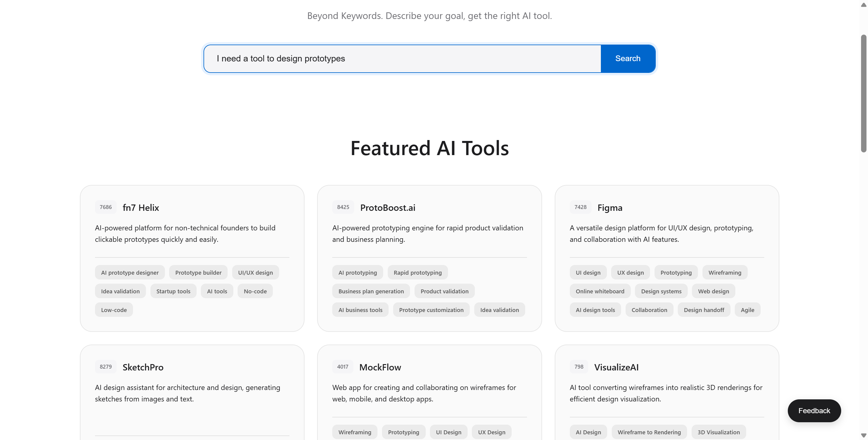
Task: Open the VisualizeAI tool title
Action: coord(616,367)
